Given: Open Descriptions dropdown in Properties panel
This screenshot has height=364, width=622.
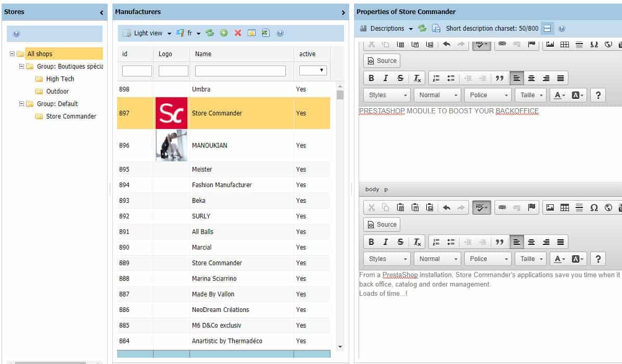Looking at the screenshot, I should click(x=411, y=29).
